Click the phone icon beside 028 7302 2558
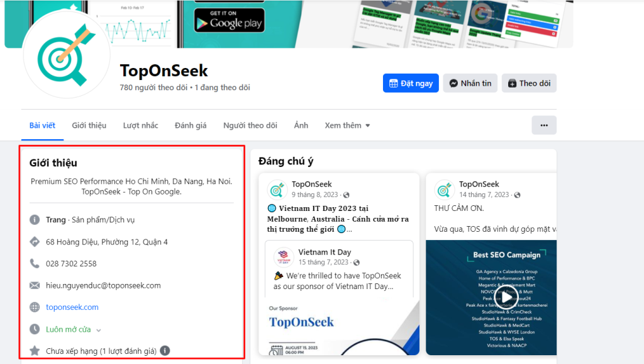644x364 pixels. 35,263
